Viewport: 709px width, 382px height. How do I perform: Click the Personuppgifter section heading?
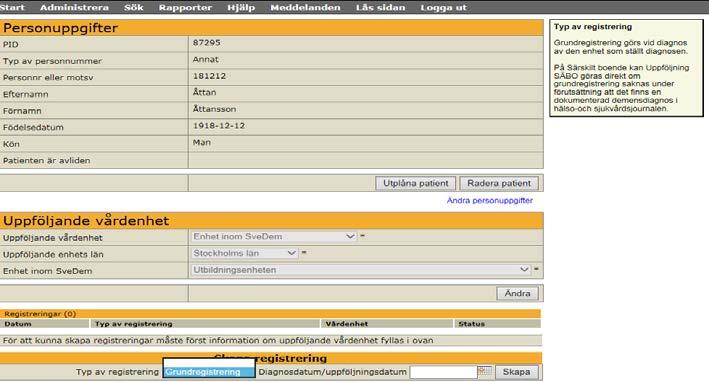[60, 28]
